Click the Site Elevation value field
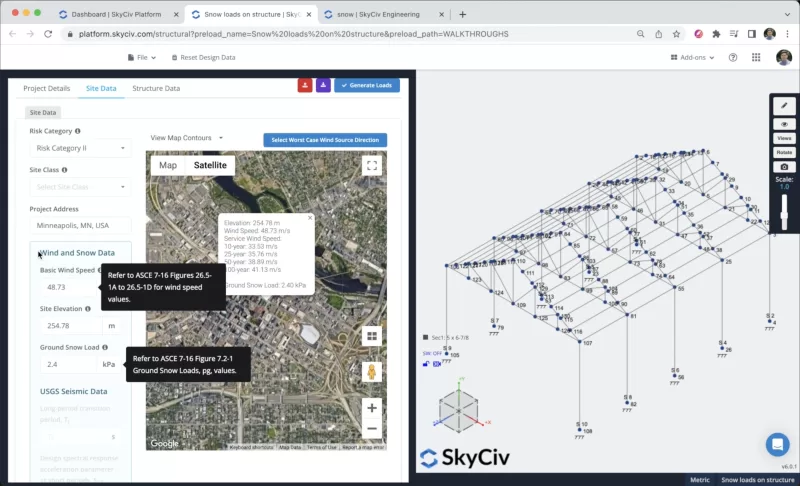 click(70, 326)
